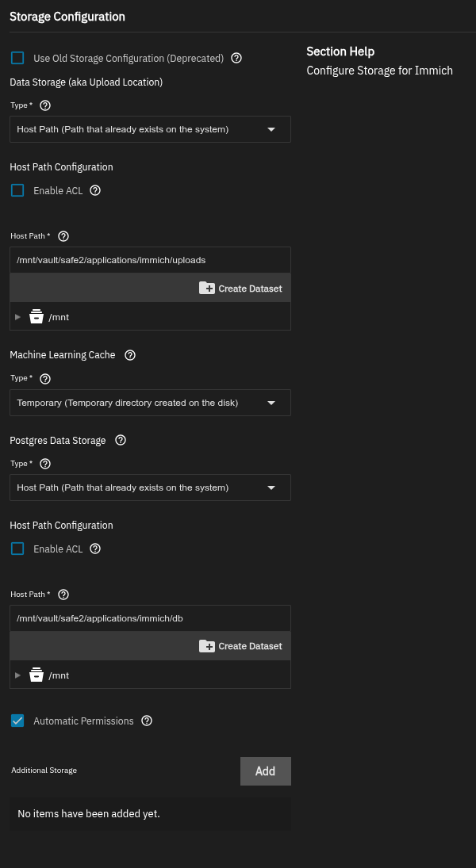476x868 pixels.
Task: Open help tooltip for Data Storage Type
Action: click(45, 105)
